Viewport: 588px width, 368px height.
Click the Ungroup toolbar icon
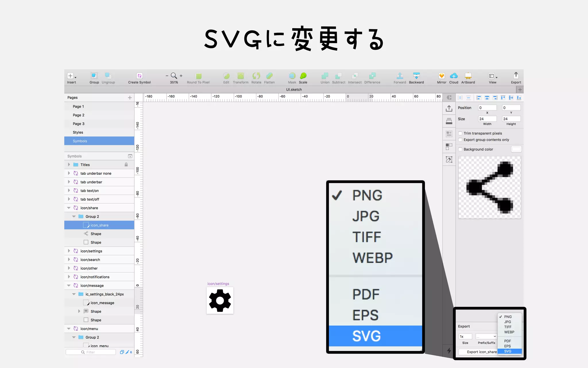click(x=108, y=76)
